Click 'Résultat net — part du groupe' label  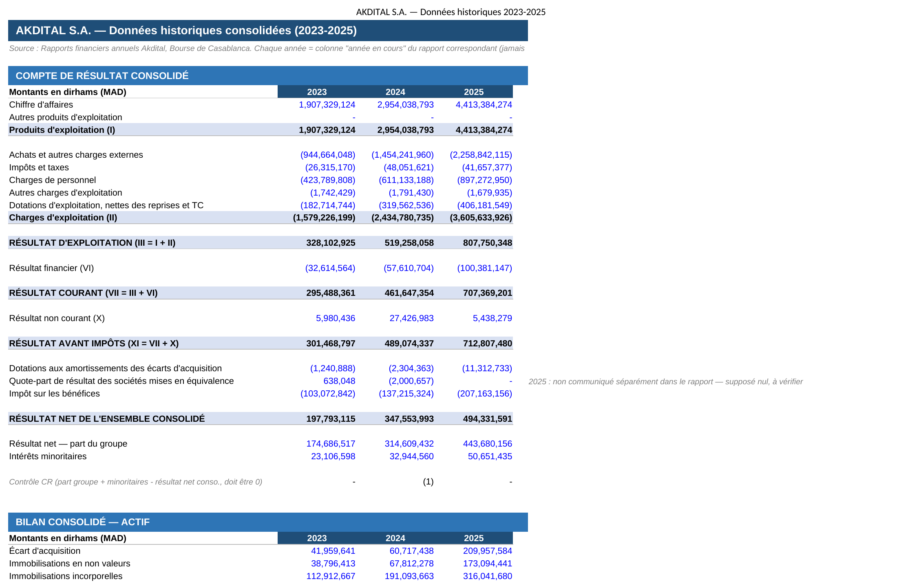pos(68,444)
